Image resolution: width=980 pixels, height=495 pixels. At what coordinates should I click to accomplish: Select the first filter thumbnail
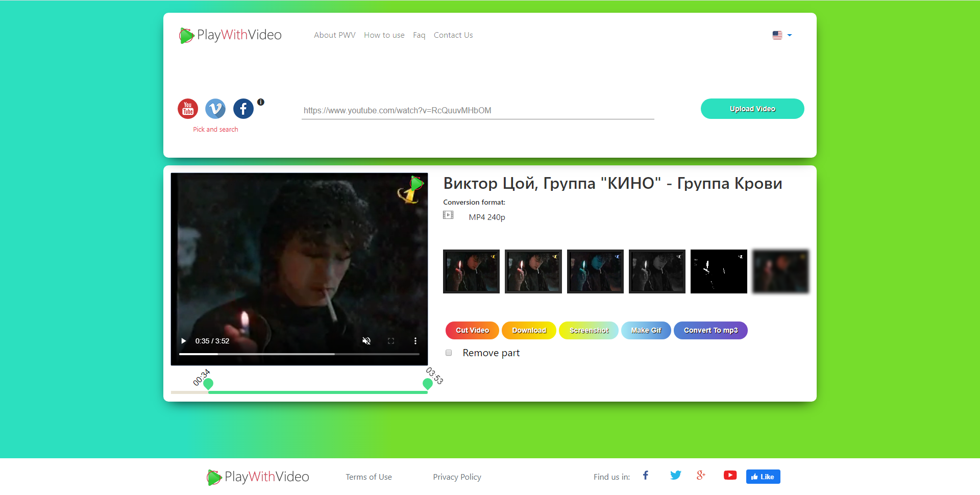click(471, 271)
